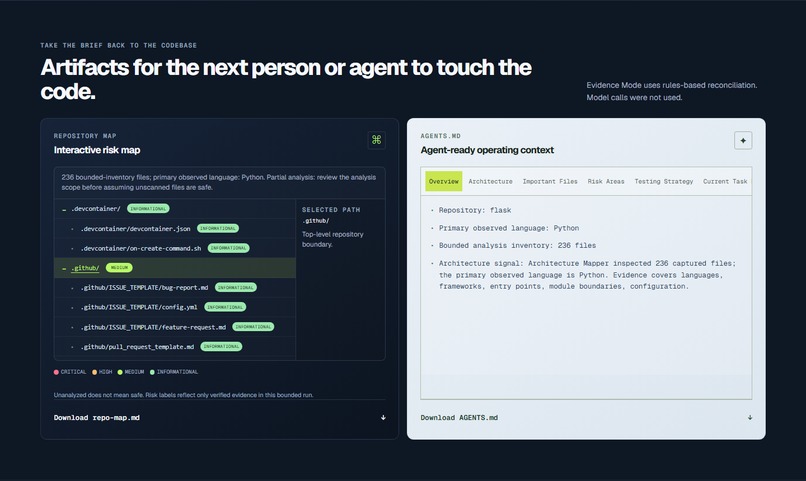The image size is (806, 481).
Task: Click the command icon on Interactive risk map
Action: pos(376,140)
